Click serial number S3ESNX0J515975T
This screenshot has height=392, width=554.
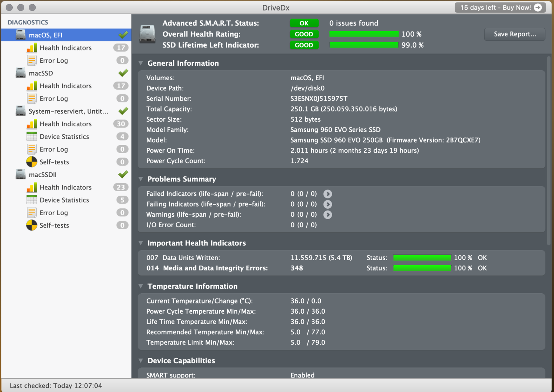[319, 99]
